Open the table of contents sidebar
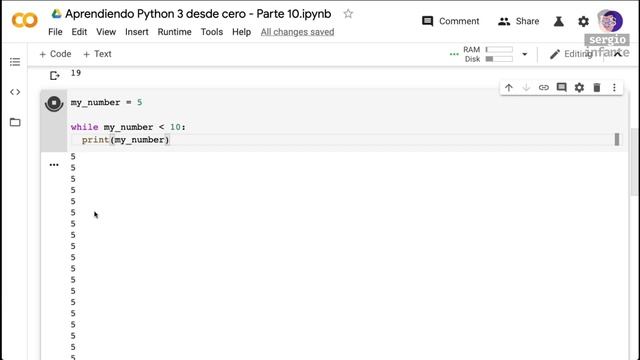 15,62
